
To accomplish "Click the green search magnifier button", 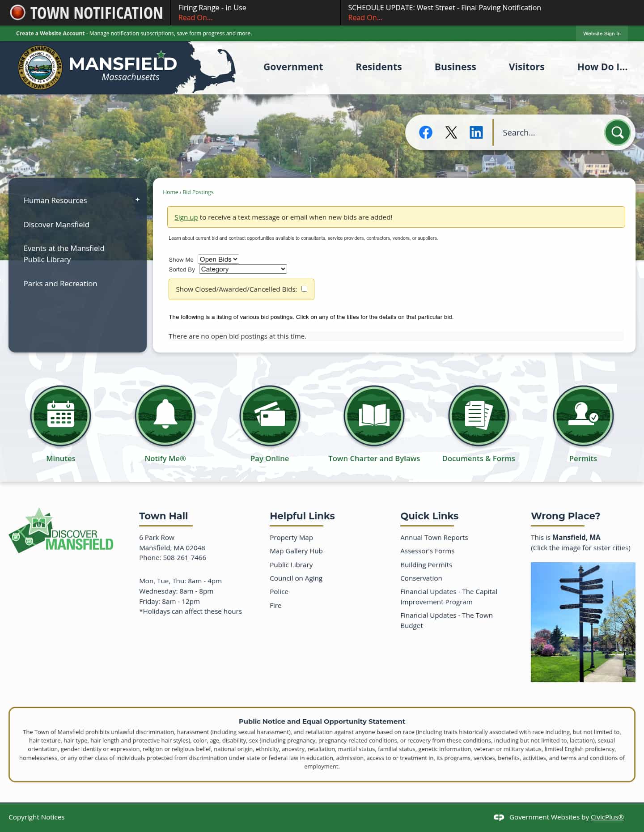I will (x=617, y=132).
